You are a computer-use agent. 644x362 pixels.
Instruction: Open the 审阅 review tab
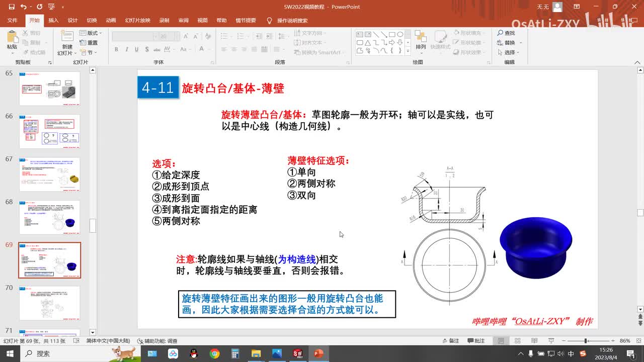click(x=183, y=21)
